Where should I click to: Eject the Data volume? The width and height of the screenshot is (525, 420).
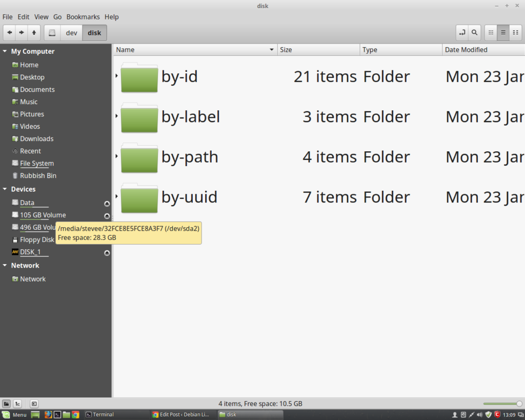coord(107,203)
